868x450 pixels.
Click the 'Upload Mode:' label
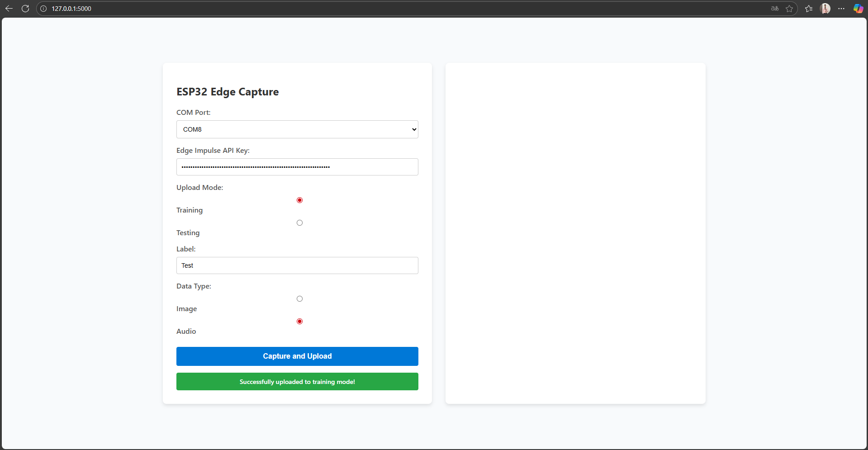click(x=200, y=188)
